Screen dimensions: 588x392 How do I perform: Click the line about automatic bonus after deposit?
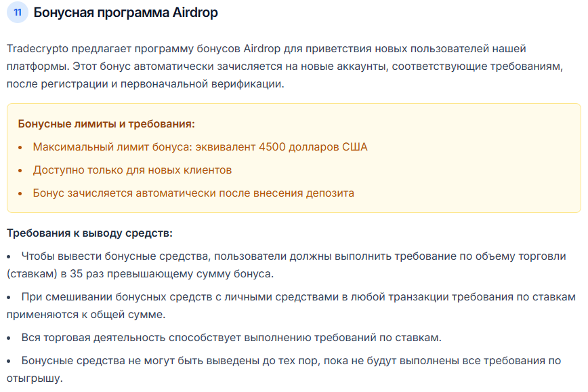[193, 193]
